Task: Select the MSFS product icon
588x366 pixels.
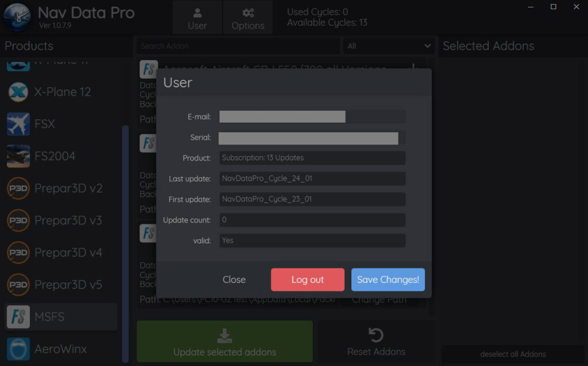Action: tap(18, 317)
